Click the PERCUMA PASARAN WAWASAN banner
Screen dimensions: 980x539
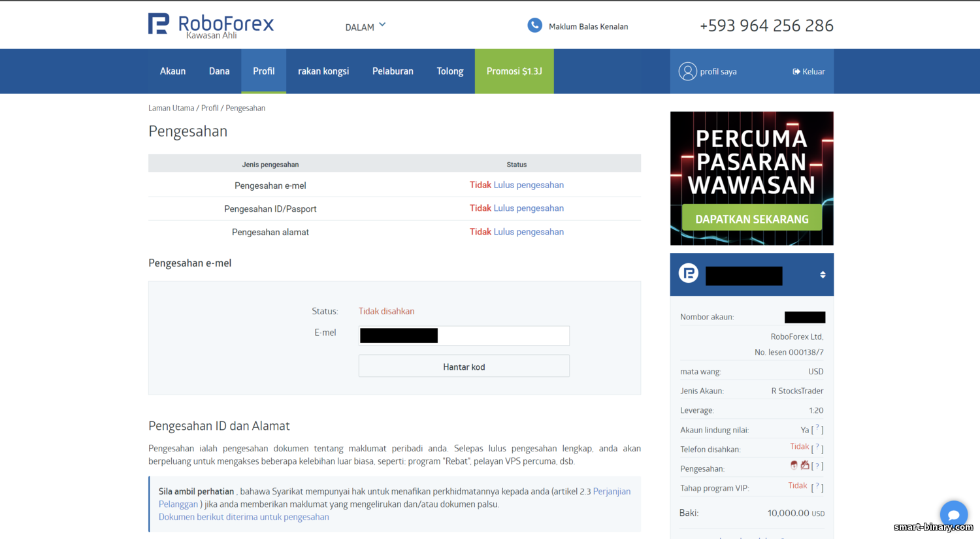click(x=752, y=178)
